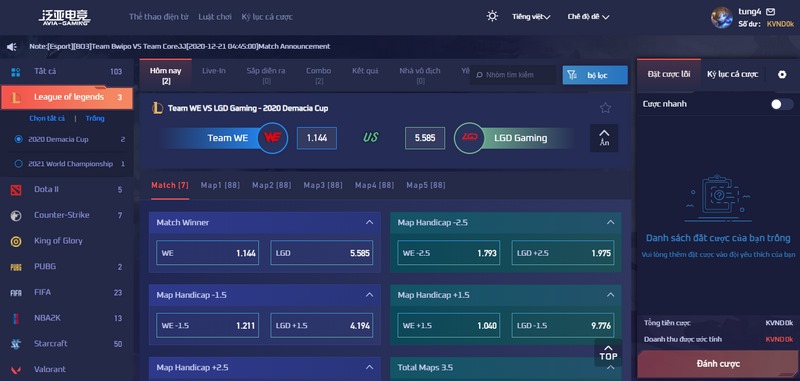Collapse match details with Ẩn button
Image resolution: width=800 pixels, height=381 pixels.
coord(604,138)
